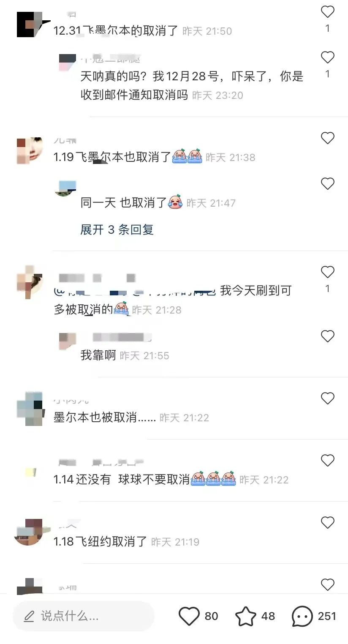Reply to comment "1.18飞纽约取消了"
This screenshot has width=348, height=644.
pos(100,542)
